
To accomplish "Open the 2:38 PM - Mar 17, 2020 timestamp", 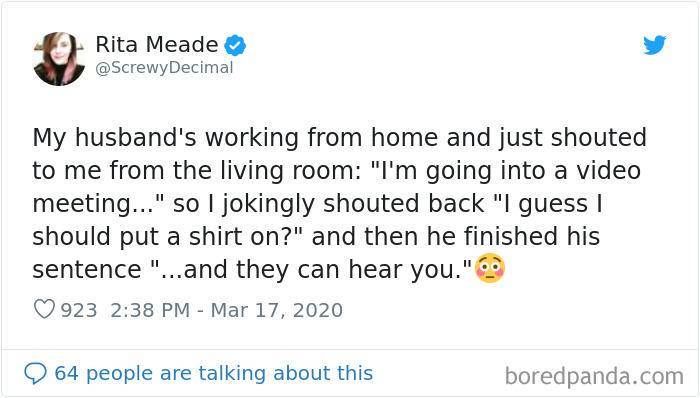I will tap(226, 310).
